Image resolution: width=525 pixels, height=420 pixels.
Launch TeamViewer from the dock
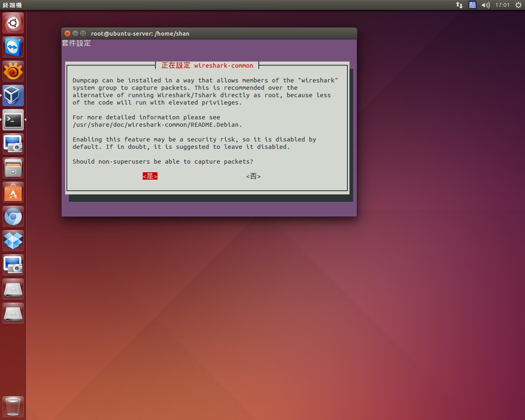[13, 47]
